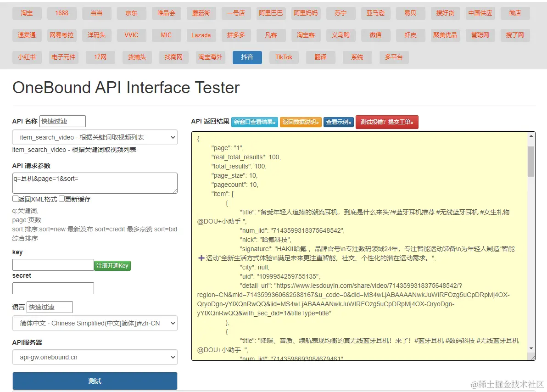Open the 淘宝海外 tab

pyautogui.click(x=210, y=57)
